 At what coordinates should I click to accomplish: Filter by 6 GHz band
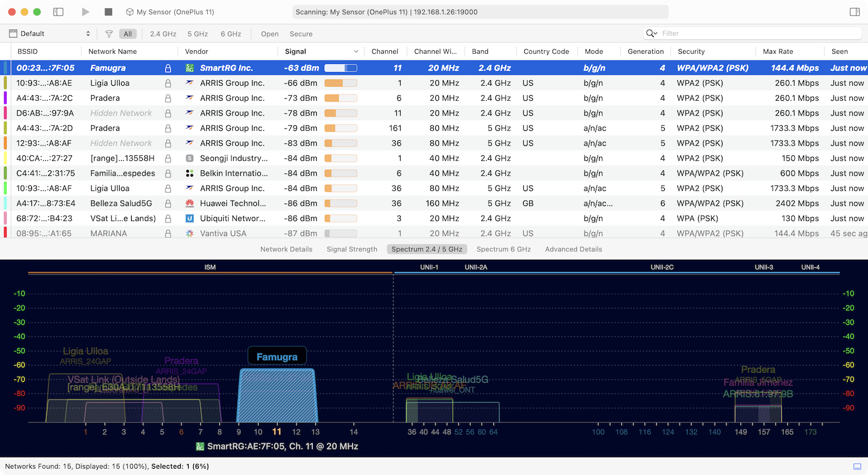pos(231,34)
